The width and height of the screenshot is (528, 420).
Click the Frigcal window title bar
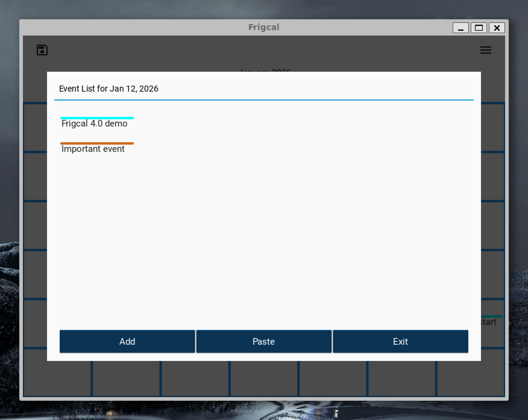click(x=264, y=27)
